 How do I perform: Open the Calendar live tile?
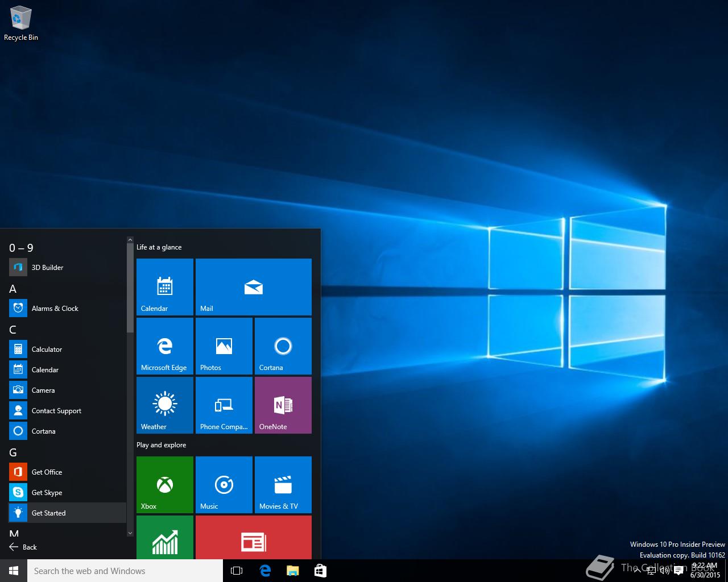pyautogui.click(x=165, y=287)
